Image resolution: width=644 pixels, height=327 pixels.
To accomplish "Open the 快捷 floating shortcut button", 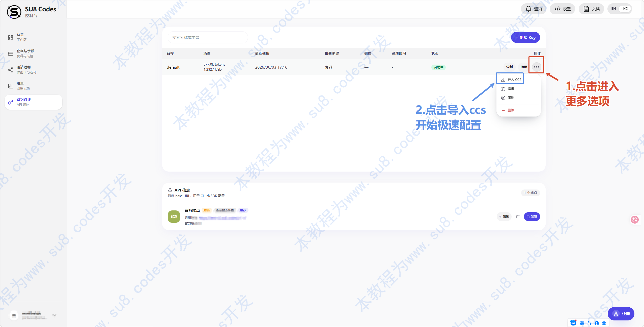I will tap(621, 314).
